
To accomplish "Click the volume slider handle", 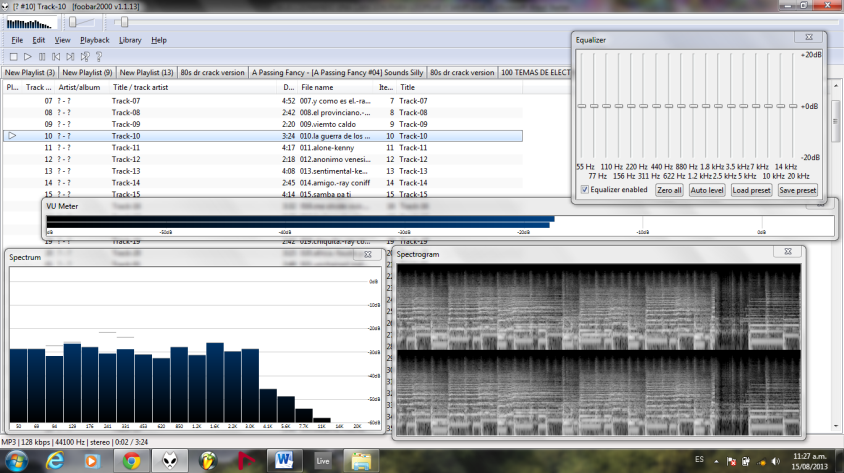I will coord(73,22).
